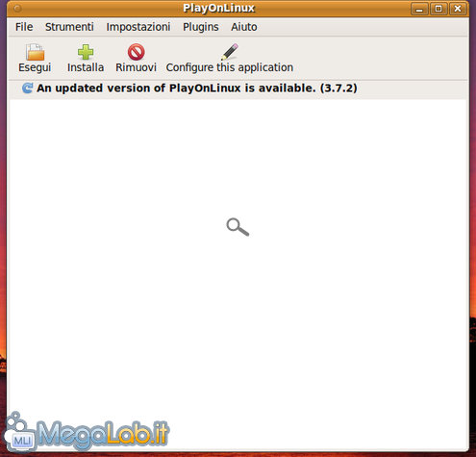
Task: Open the Impostazioni menu
Action: click(x=138, y=27)
